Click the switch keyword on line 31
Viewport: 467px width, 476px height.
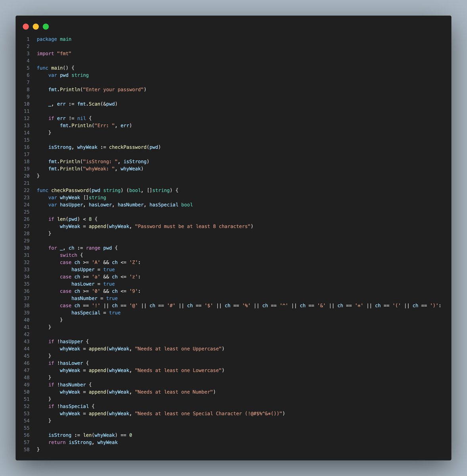(69, 255)
